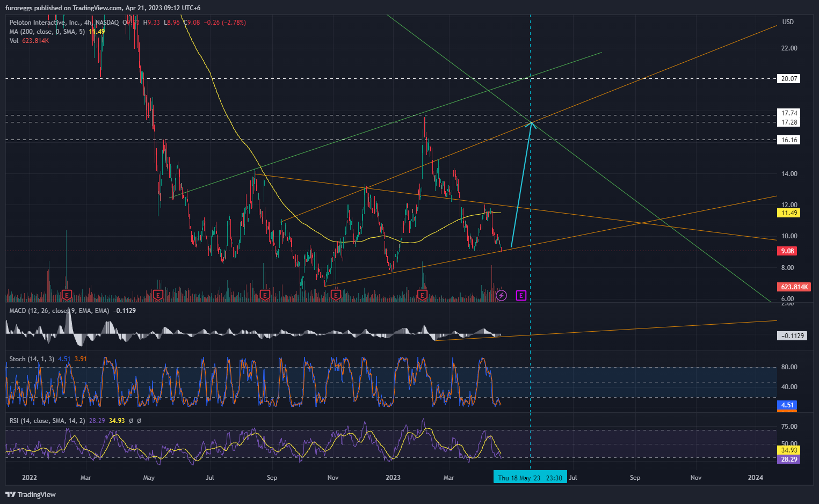Select the 2024 label on time axis
The width and height of the screenshot is (819, 504).
[755, 478]
